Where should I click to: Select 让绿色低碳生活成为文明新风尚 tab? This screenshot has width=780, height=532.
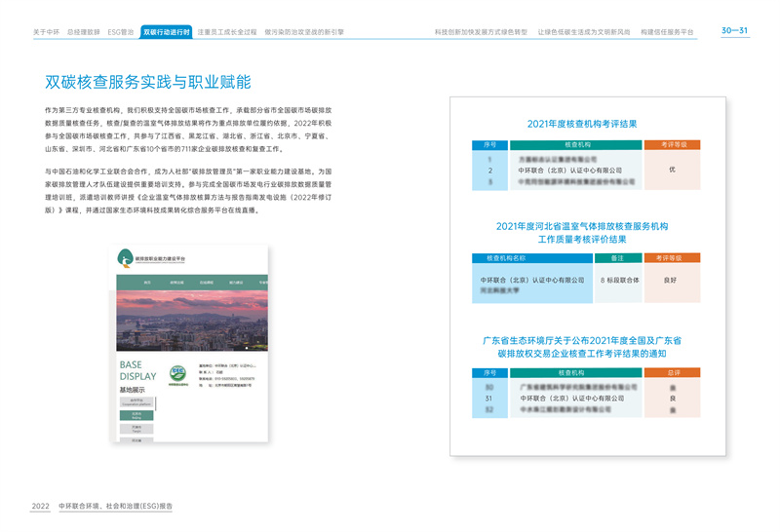coord(584,32)
